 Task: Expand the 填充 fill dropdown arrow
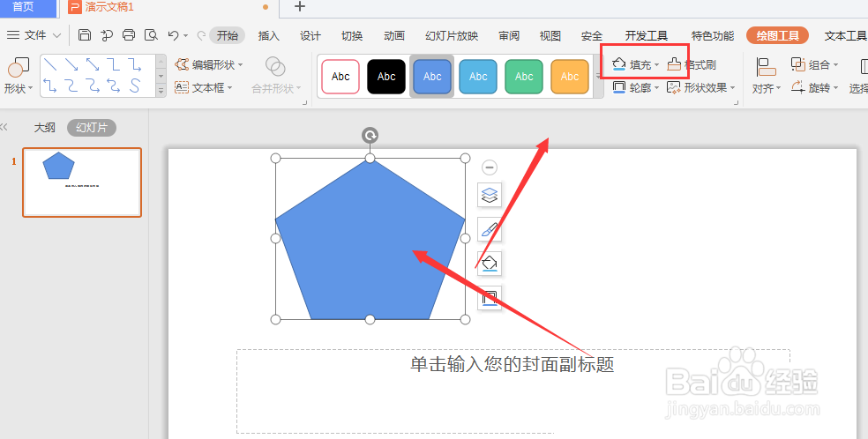click(656, 65)
